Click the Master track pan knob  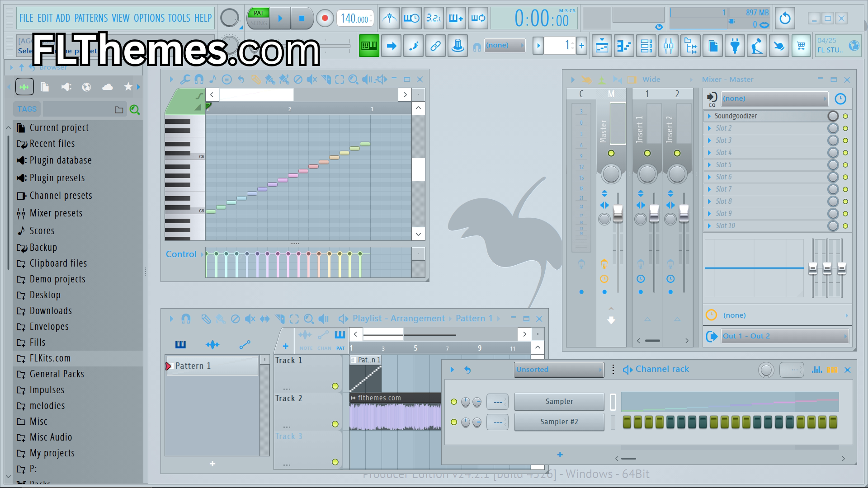coord(611,174)
